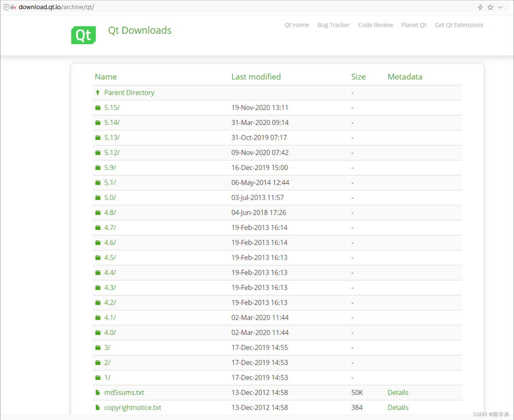
Task: Click the Qt Downloads title link
Action: pyautogui.click(x=140, y=31)
